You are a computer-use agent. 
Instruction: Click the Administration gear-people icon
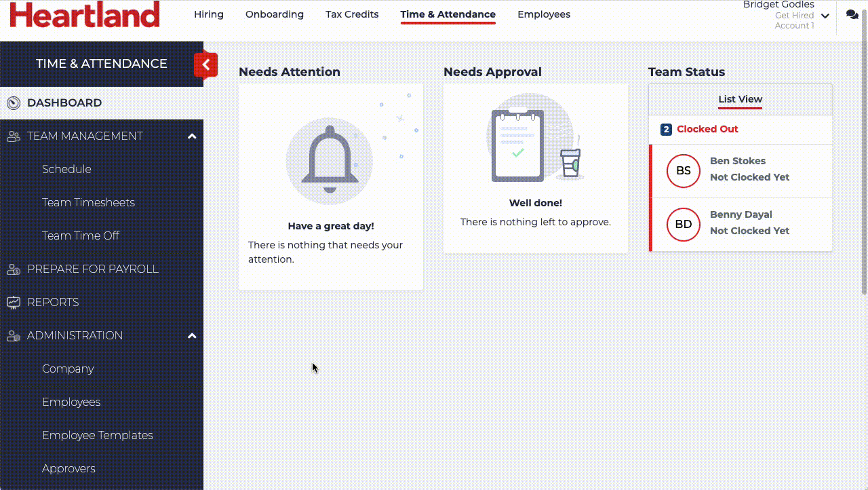(14, 336)
